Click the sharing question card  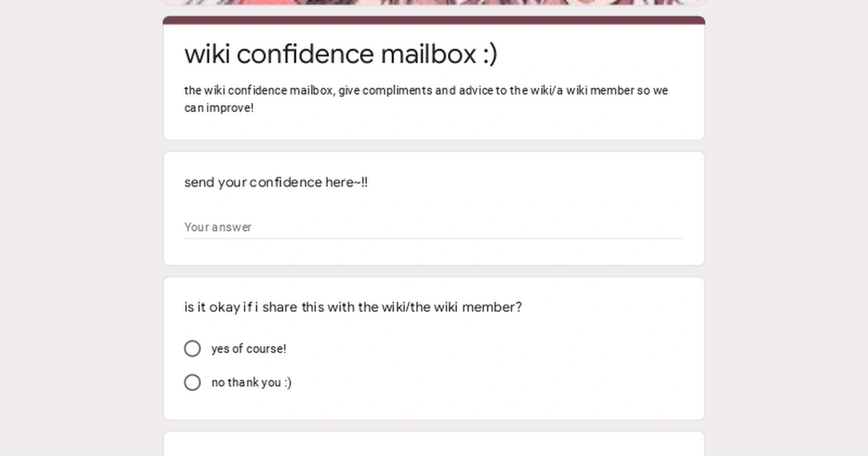click(x=434, y=347)
